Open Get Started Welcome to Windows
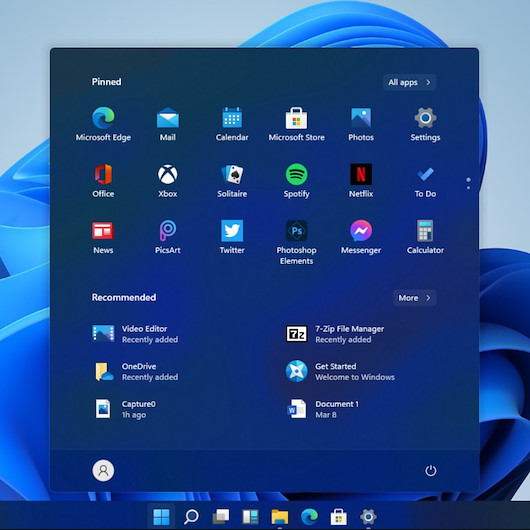Image resolution: width=530 pixels, height=530 pixels. [340, 371]
